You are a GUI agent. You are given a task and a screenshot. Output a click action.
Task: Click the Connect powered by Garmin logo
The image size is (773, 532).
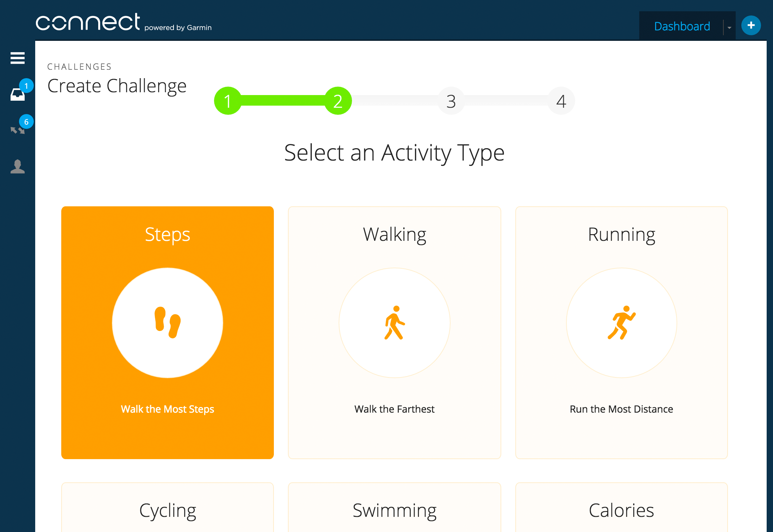(124, 22)
